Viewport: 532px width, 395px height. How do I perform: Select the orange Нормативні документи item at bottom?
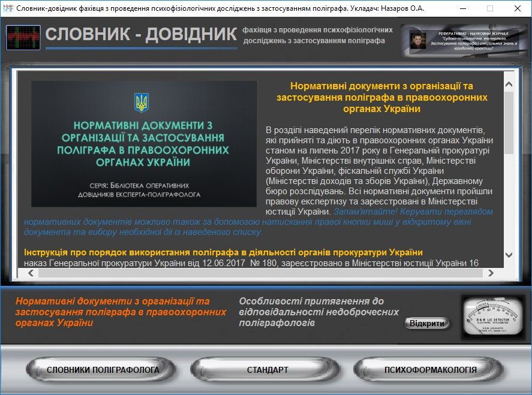(121, 312)
